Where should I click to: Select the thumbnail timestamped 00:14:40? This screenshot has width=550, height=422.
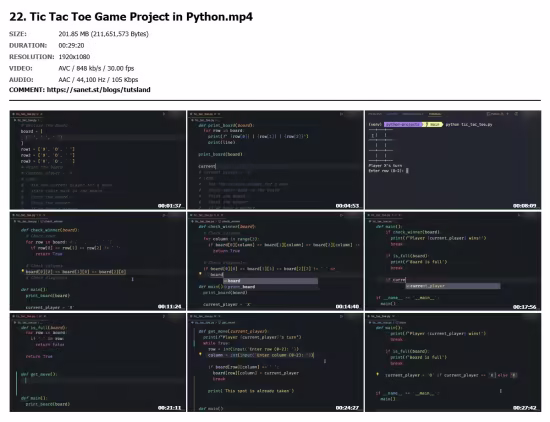[x=275, y=261]
